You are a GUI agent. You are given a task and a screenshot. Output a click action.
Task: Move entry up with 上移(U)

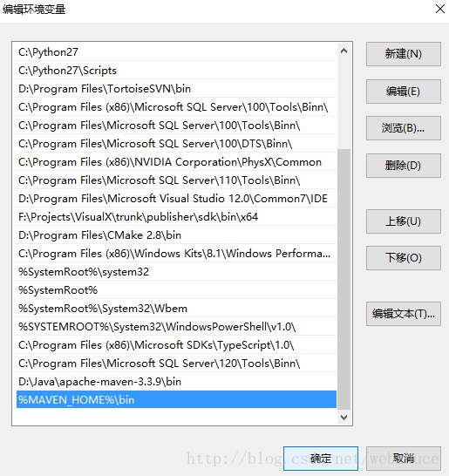[x=403, y=221]
